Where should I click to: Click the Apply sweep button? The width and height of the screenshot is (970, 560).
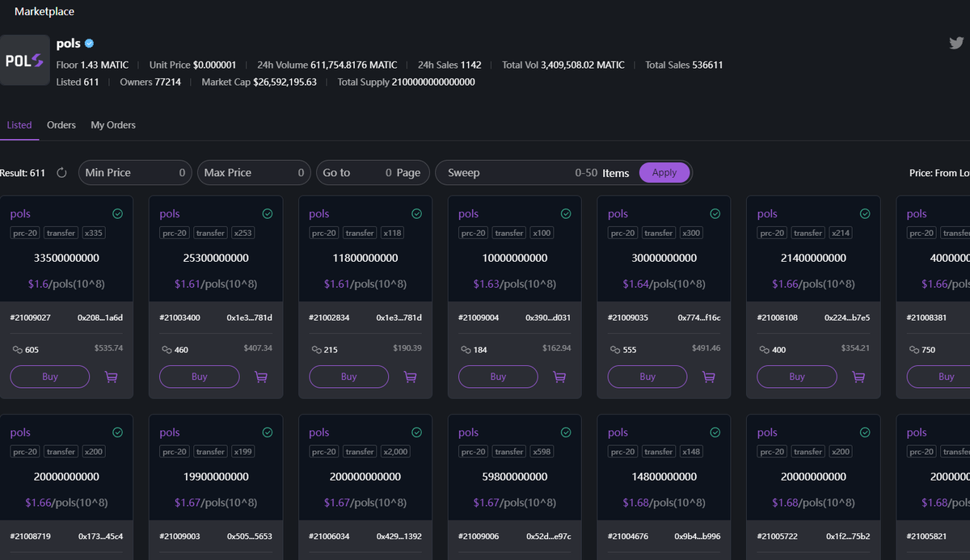click(664, 173)
